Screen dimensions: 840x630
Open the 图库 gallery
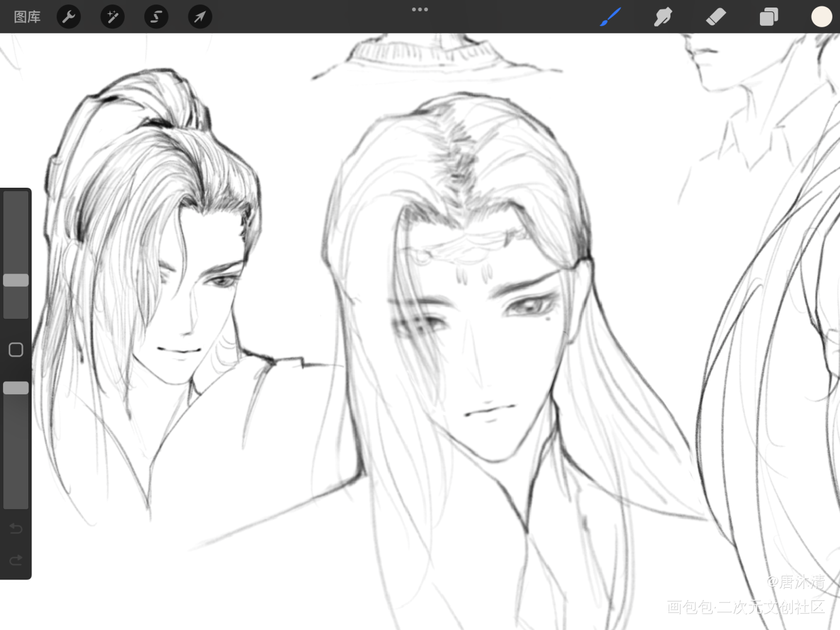pyautogui.click(x=27, y=17)
